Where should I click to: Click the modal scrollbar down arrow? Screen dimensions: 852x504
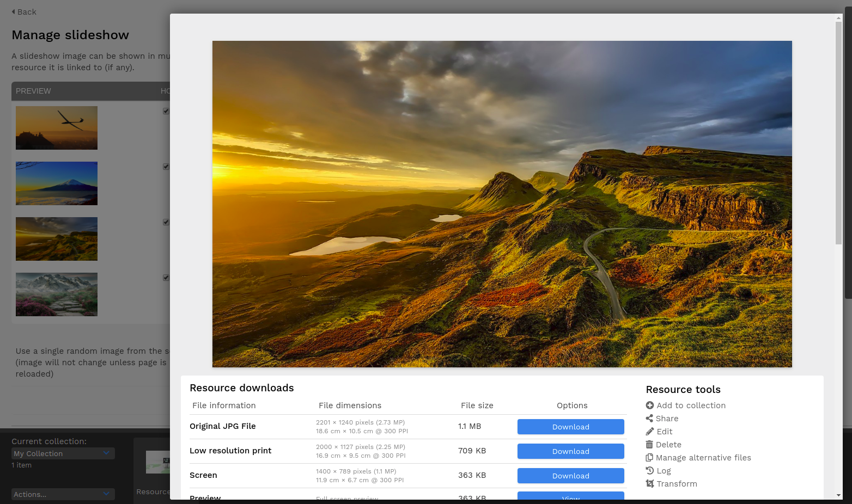[x=838, y=495]
